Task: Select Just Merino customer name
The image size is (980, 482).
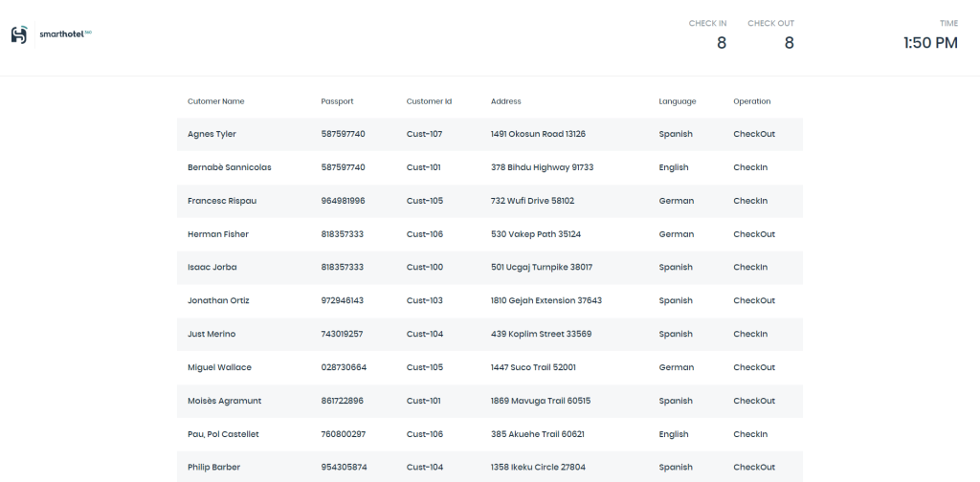Action: point(212,334)
